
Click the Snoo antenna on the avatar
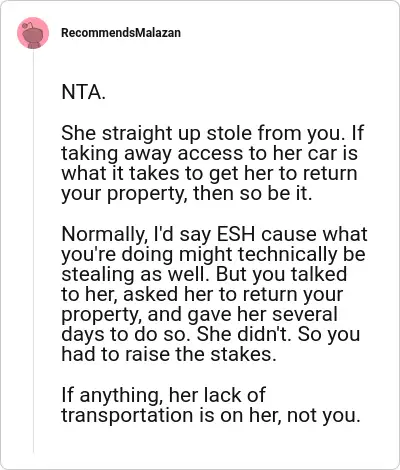click(x=27, y=24)
